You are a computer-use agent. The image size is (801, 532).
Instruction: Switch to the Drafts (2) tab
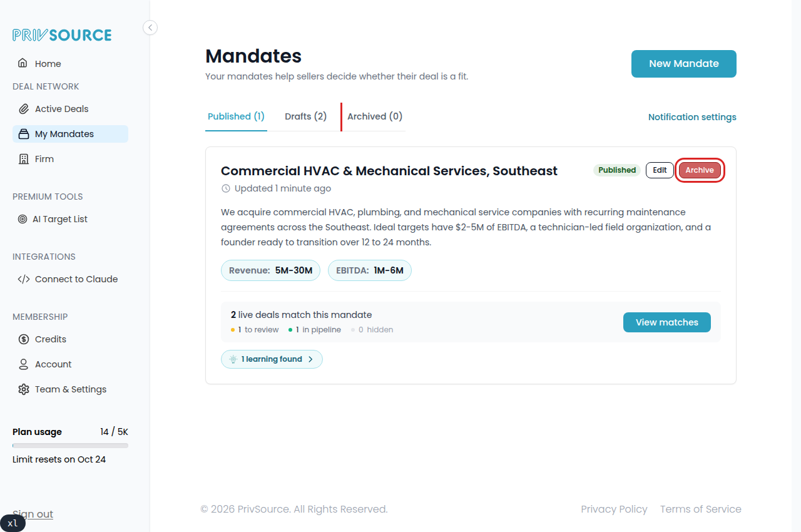click(305, 116)
